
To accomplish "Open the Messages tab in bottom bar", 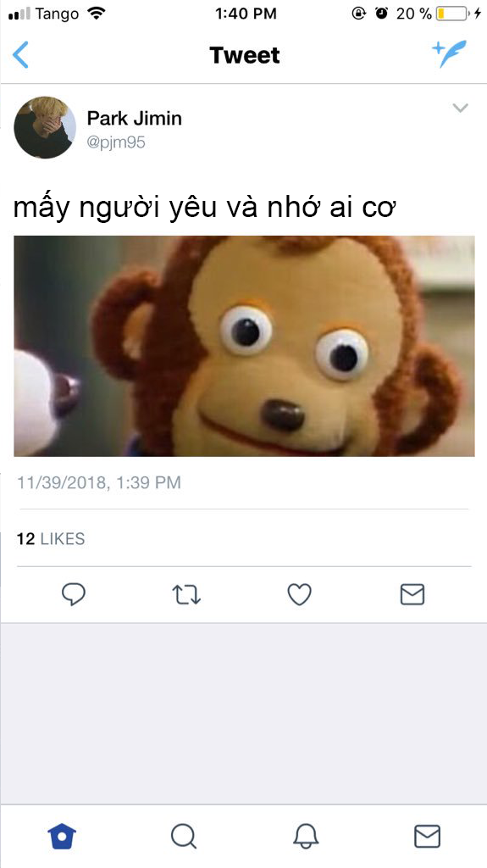I will pos(427,836).
